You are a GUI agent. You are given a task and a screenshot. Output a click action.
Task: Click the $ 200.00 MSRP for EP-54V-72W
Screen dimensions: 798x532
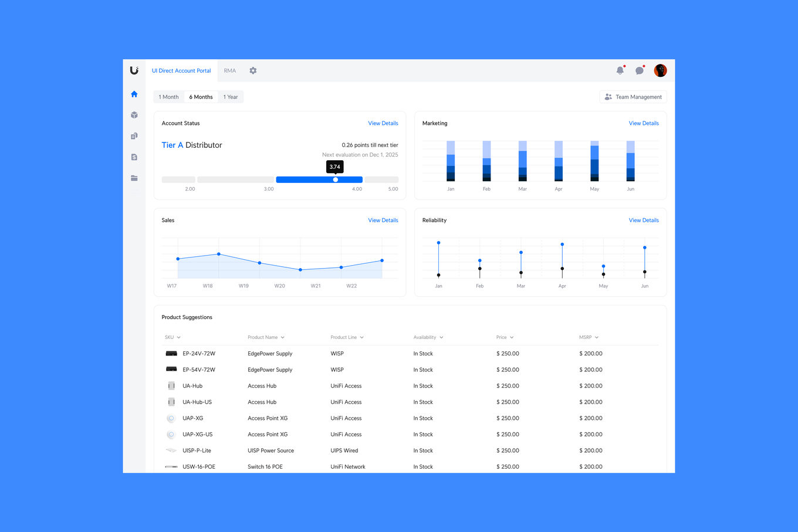point(591,370)
